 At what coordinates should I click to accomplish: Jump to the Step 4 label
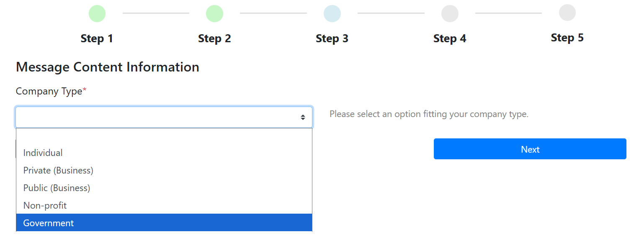pyautogui.click(x=450, y=38)
